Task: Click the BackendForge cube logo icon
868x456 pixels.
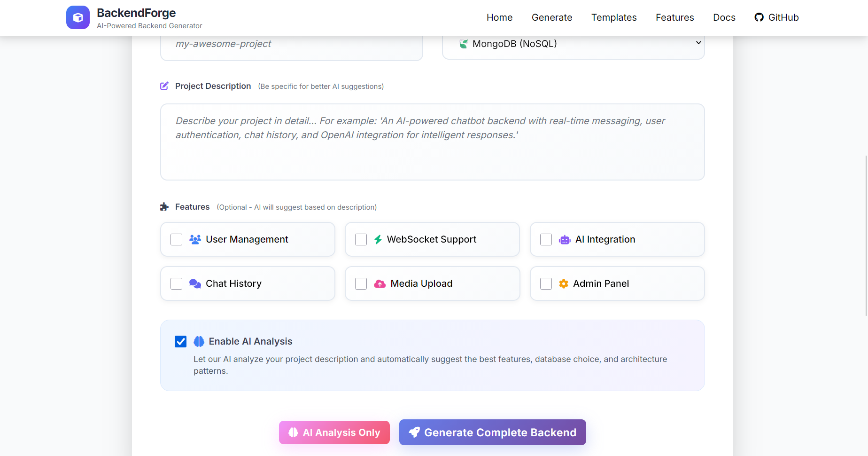Action: (78, 17)
